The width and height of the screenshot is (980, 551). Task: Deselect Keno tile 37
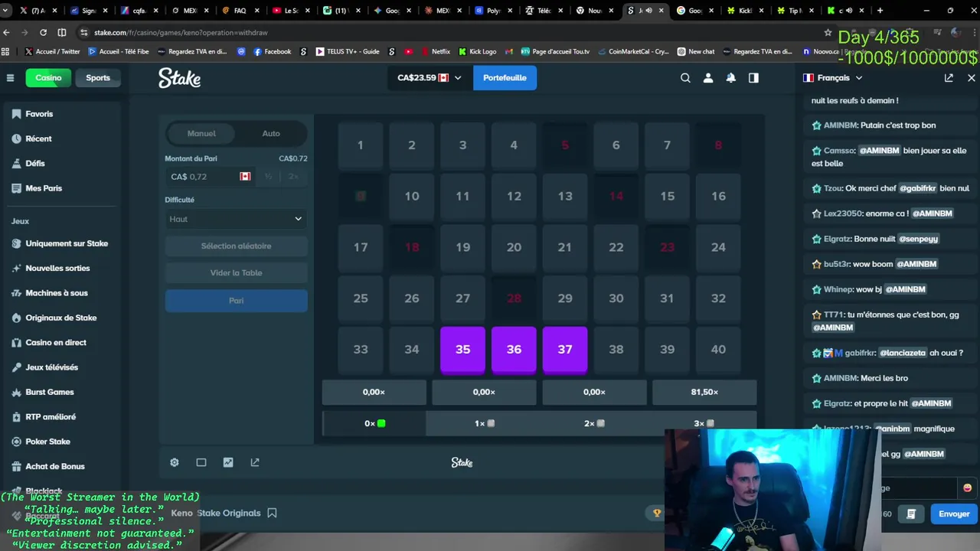point(565,350)
